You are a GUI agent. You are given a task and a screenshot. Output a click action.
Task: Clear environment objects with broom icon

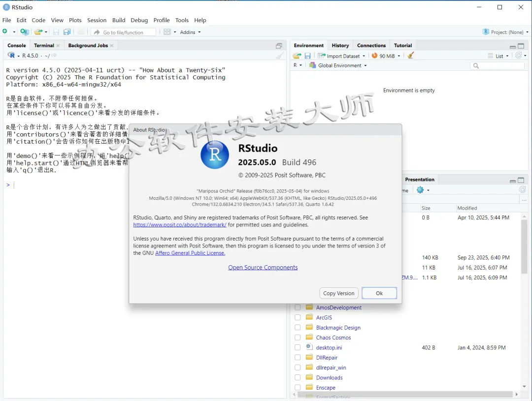click(410, 55)
